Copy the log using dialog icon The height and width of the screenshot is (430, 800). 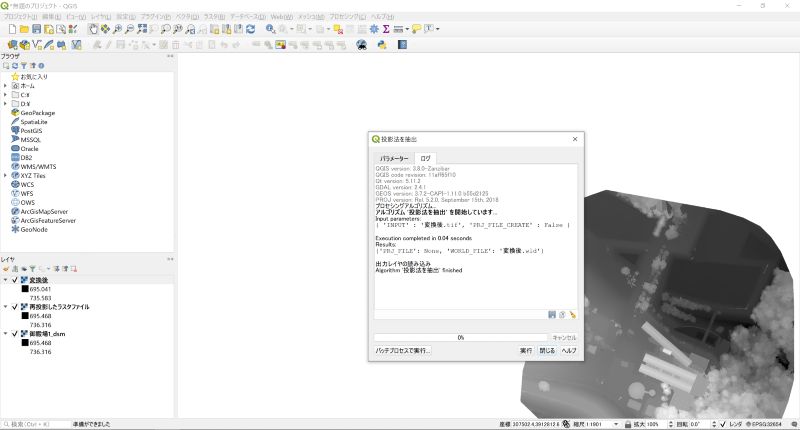pos(562,314)
